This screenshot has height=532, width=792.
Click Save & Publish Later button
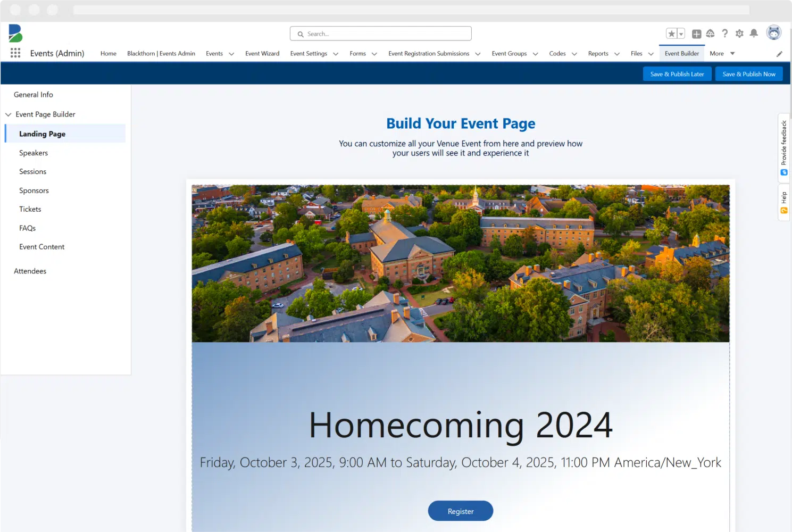[x=677, y=74]
